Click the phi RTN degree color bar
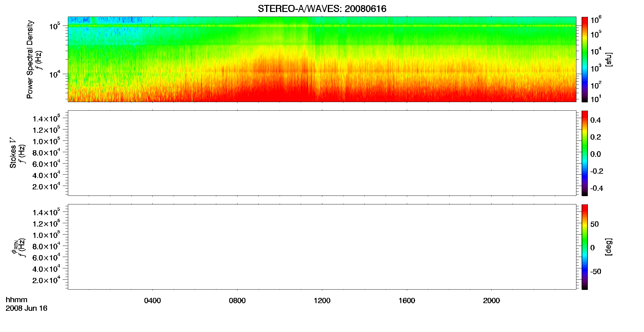This screenshot has width=644, height=332. pos(585,247)
